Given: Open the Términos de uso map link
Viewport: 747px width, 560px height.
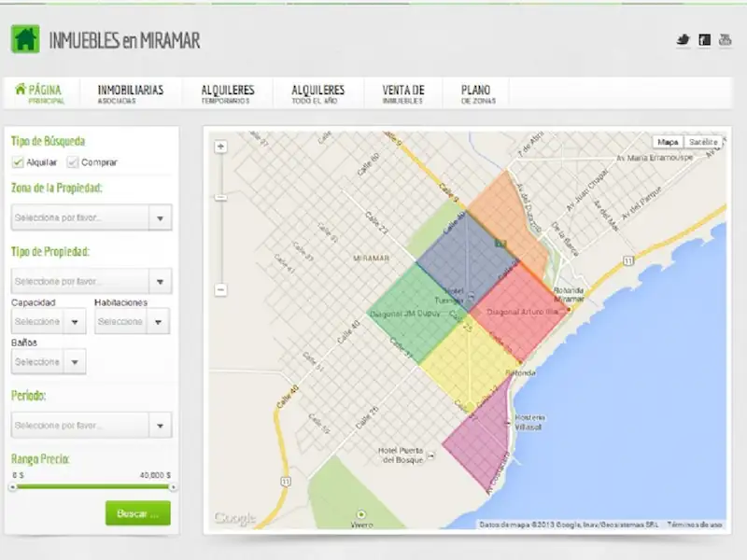Looking at the screenshot, I should 695,525.
